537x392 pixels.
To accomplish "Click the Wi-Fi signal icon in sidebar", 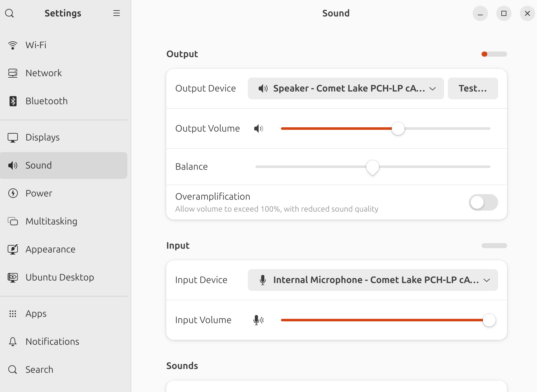I will point(13,45).
